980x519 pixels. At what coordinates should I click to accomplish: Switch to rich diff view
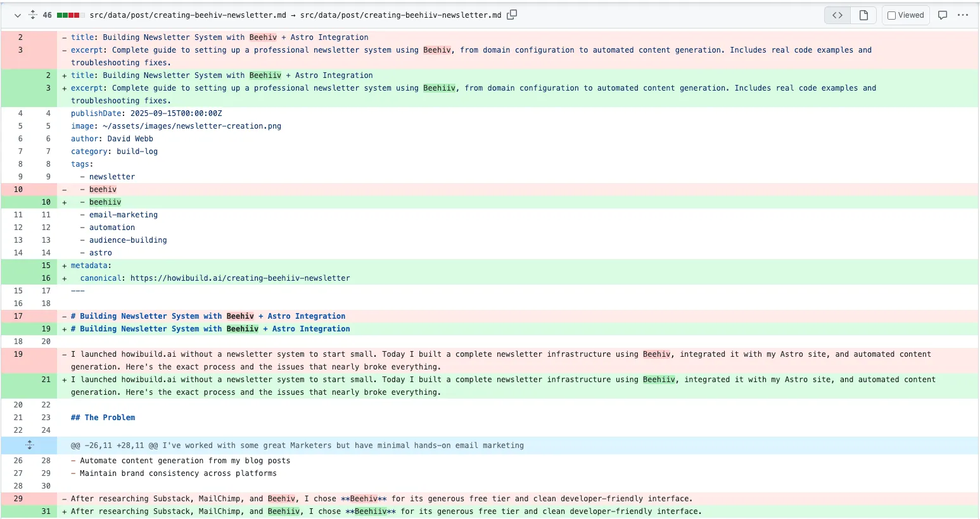863,15
